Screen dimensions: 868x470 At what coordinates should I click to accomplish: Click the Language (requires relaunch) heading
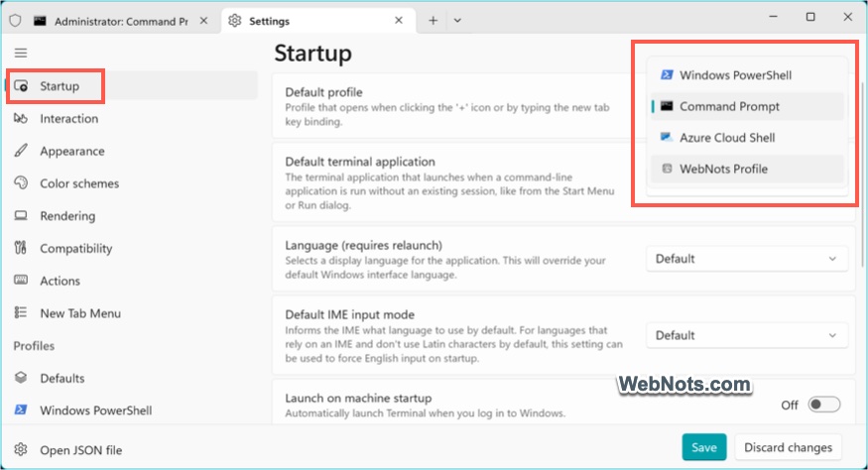[364, 245]
